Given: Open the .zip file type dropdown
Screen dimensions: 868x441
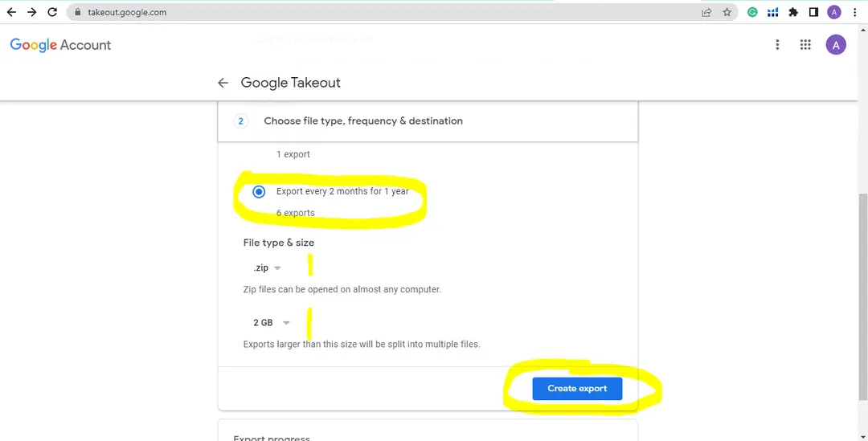Looking at the screenshot, I should click(x=268, y=267).
